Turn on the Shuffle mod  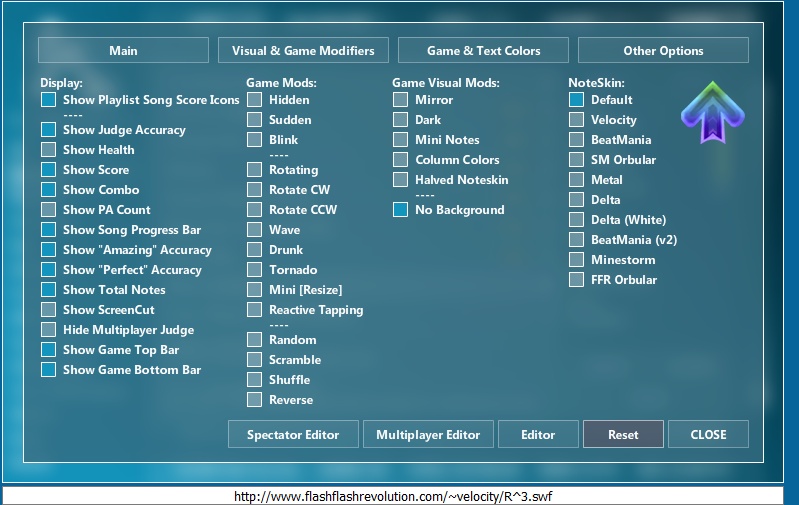[254, 380]
